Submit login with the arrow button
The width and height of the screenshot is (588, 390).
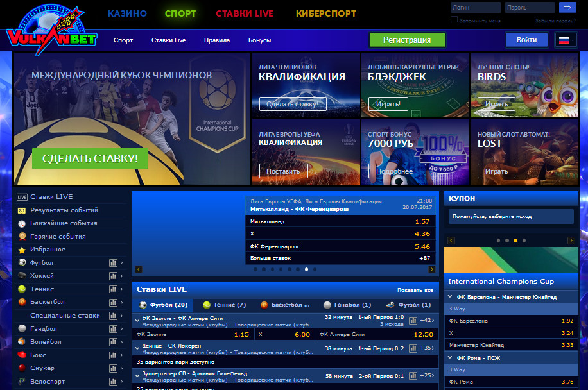[567, 7]
